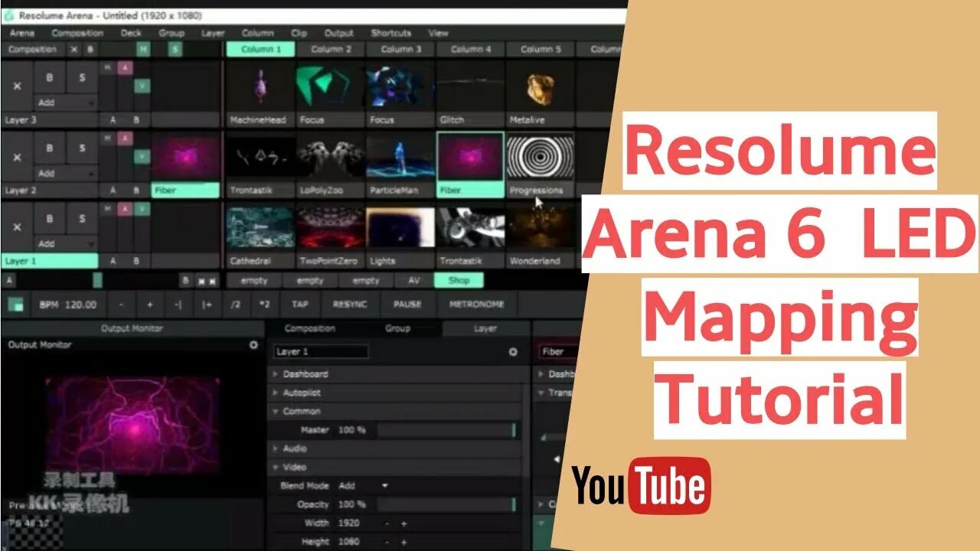
Task: Open the Shop deck tab
Action: click(459, 281)
